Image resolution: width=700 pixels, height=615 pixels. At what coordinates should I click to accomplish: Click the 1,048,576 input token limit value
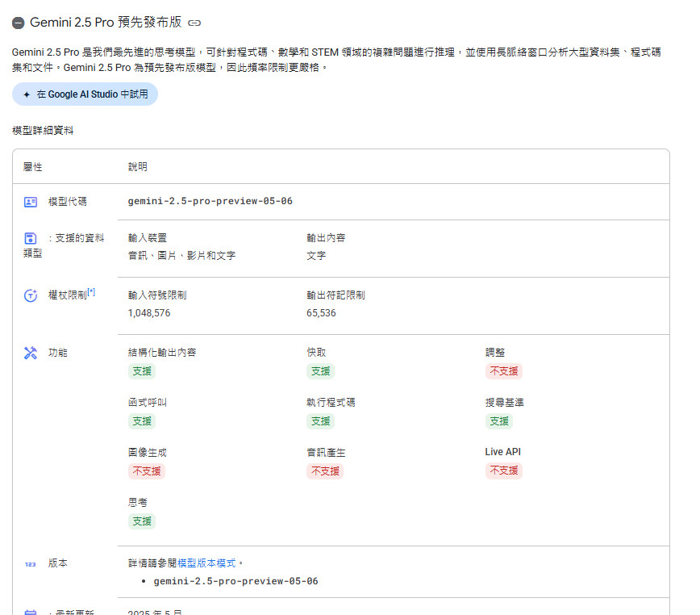point(149,313)
